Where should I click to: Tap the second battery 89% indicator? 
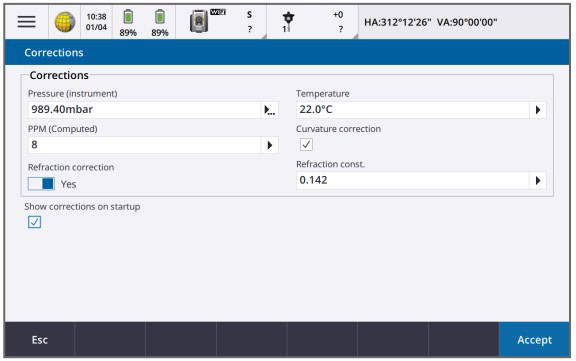160,23
